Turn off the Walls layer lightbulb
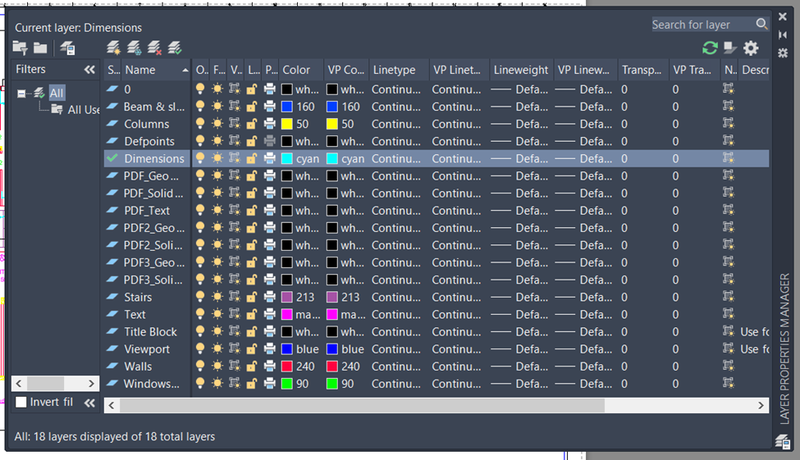This screenshot has width=800, height=460. (x=200, y=366)
